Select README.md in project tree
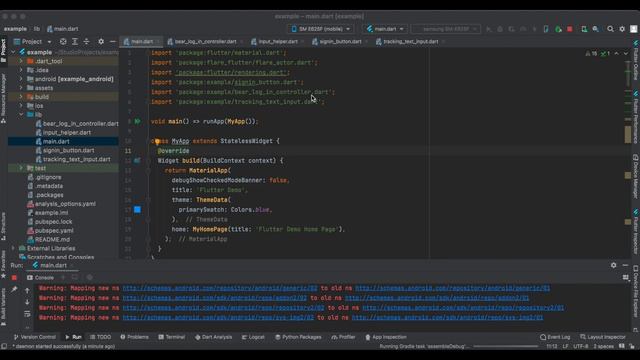Image resolution: width=640 pixels, height=360 pixels. point(52,240)
